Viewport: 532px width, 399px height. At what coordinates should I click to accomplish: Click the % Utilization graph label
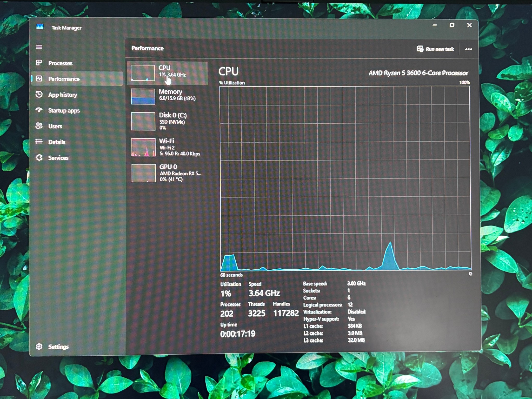[x=232, y=83]
